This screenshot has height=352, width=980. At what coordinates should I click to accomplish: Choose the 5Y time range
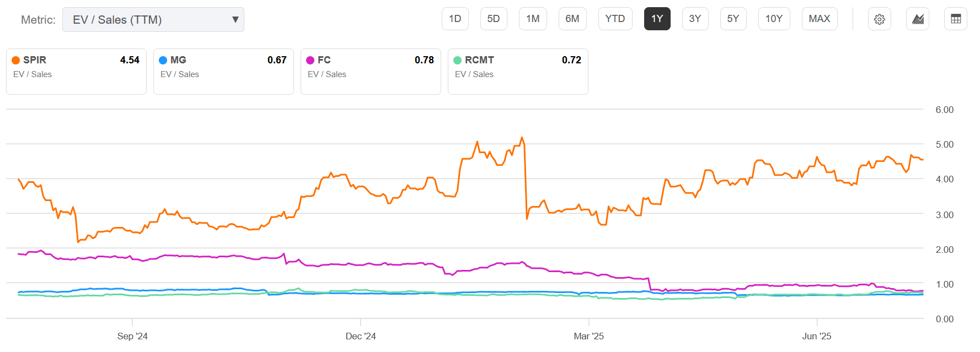pos(733,18)
